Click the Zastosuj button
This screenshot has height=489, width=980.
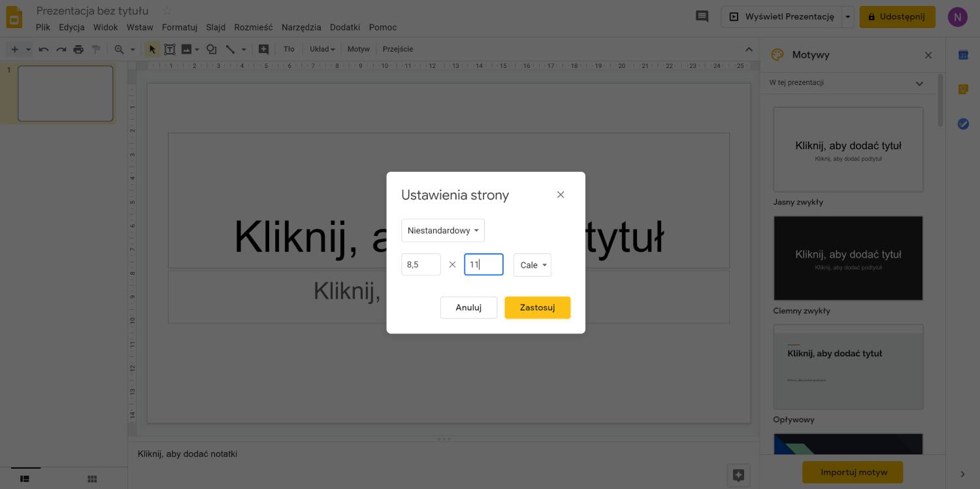point(537,307)
